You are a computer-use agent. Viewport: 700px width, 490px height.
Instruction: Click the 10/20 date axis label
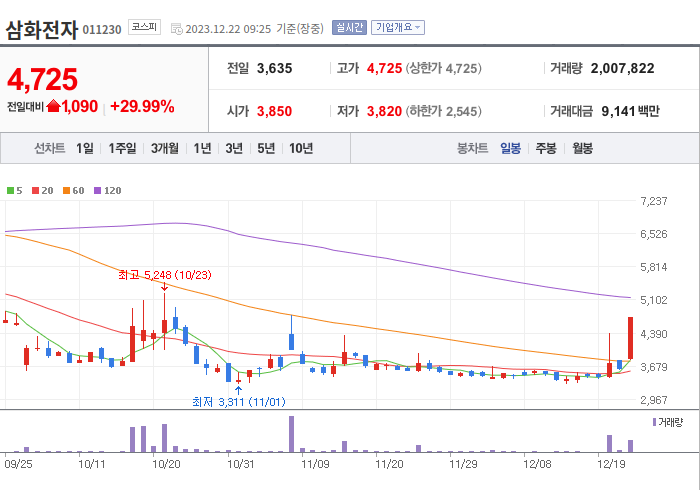coord(166,464)
